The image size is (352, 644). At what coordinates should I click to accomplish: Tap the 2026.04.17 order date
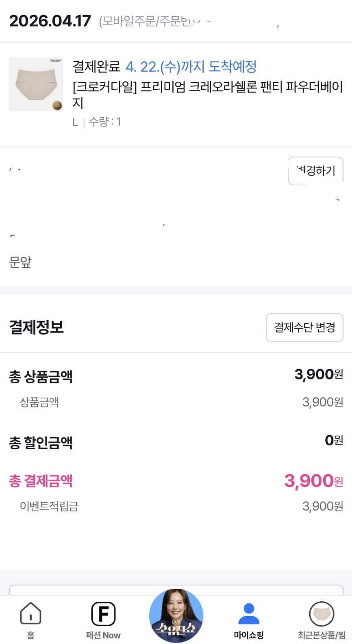click(x=50, y=21)
